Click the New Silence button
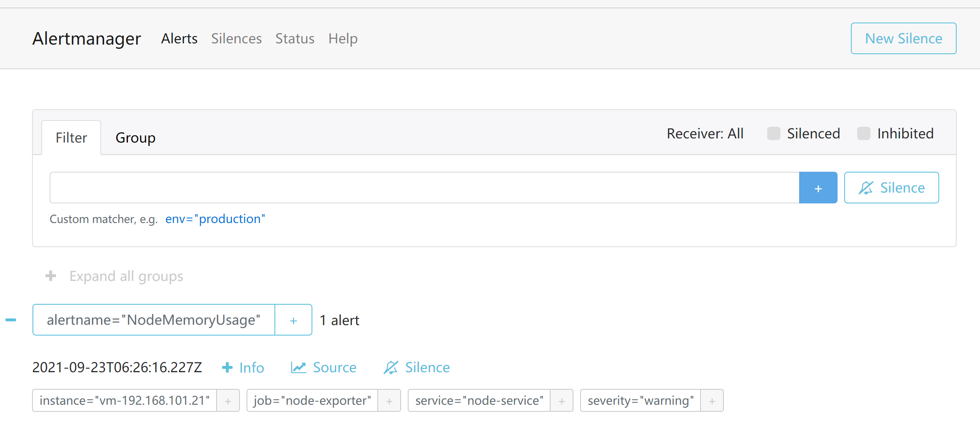 click(903, 38)
